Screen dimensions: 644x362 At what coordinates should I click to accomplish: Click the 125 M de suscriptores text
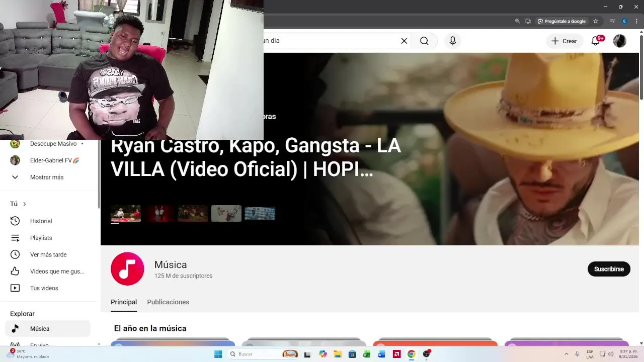(x=183, y=276)
